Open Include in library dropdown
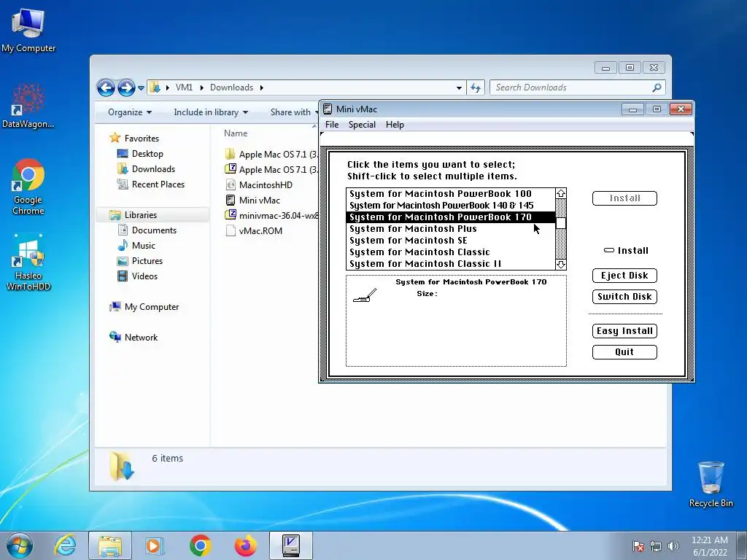 [211, 112]
